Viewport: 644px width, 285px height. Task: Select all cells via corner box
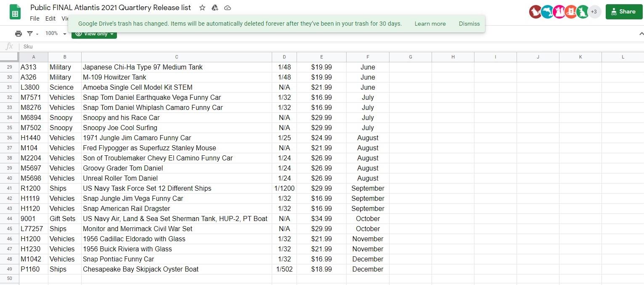(9, 57)
